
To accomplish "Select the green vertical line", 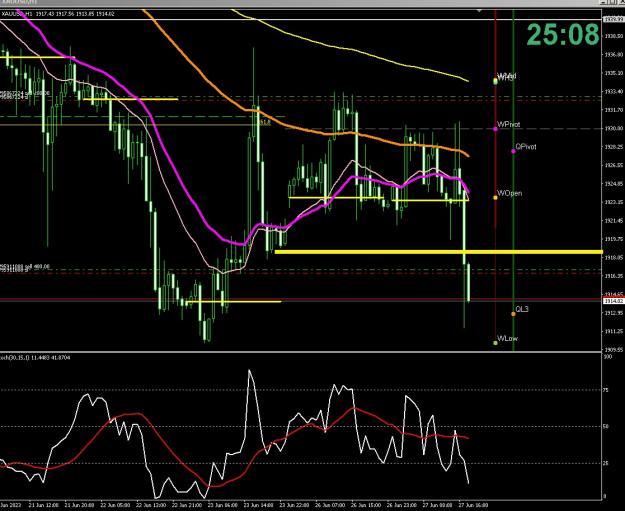I will [x=513, y=179].
